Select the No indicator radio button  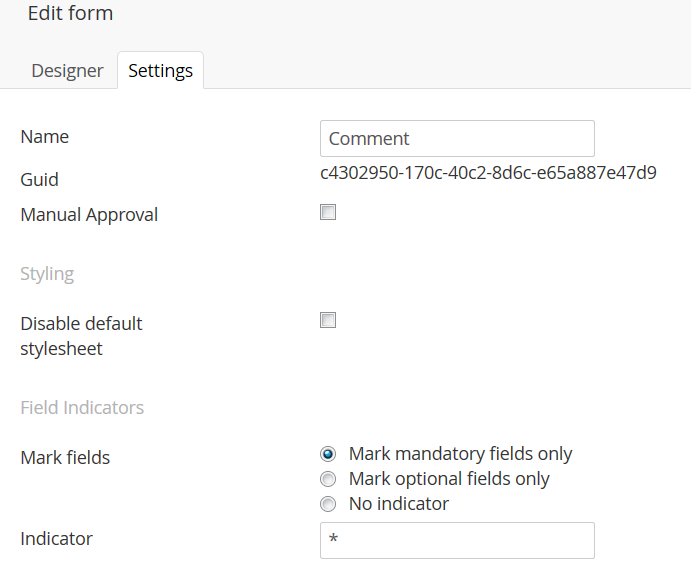[328, 504]
